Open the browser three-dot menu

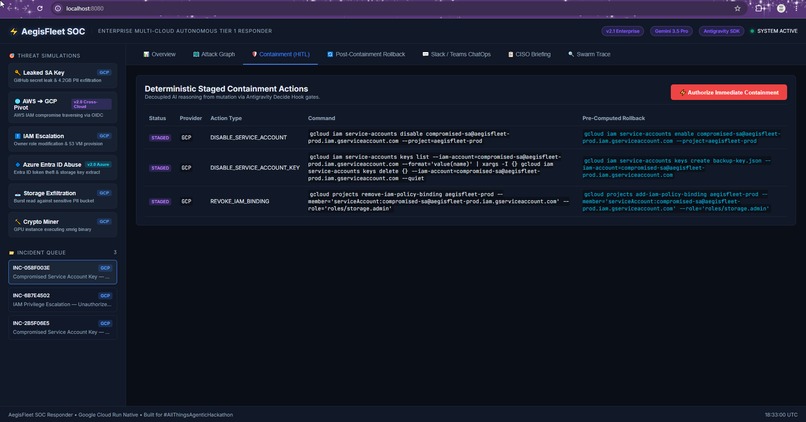pos(796,8)
